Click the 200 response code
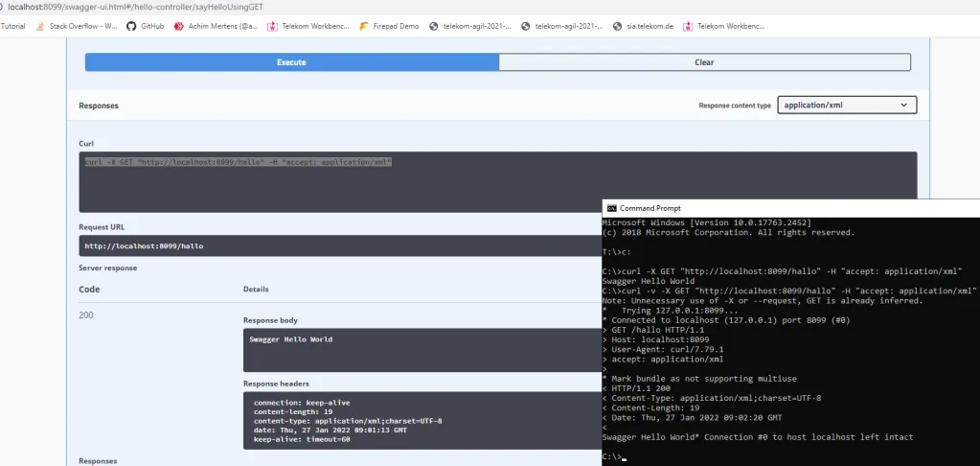This screenshot has height=466, width=980. coord(86,315)
